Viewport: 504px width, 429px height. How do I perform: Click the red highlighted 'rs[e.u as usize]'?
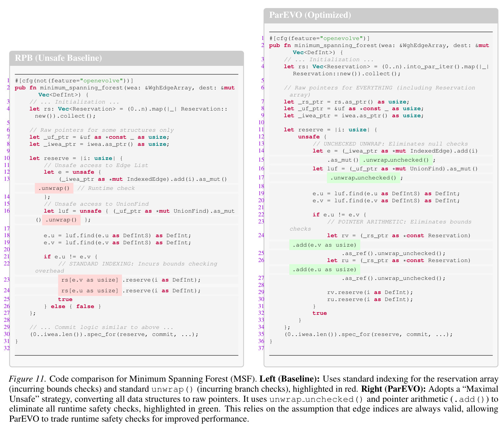[90, 291]
